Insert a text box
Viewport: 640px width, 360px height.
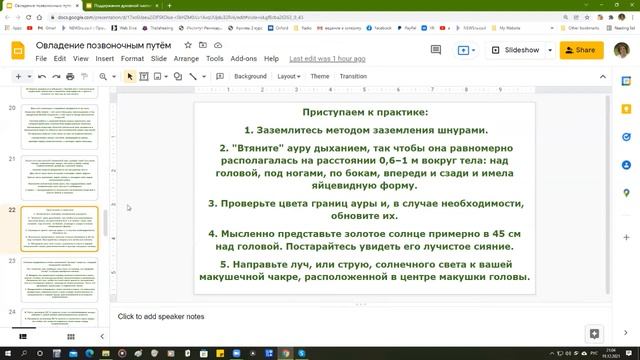coord(144,76)
